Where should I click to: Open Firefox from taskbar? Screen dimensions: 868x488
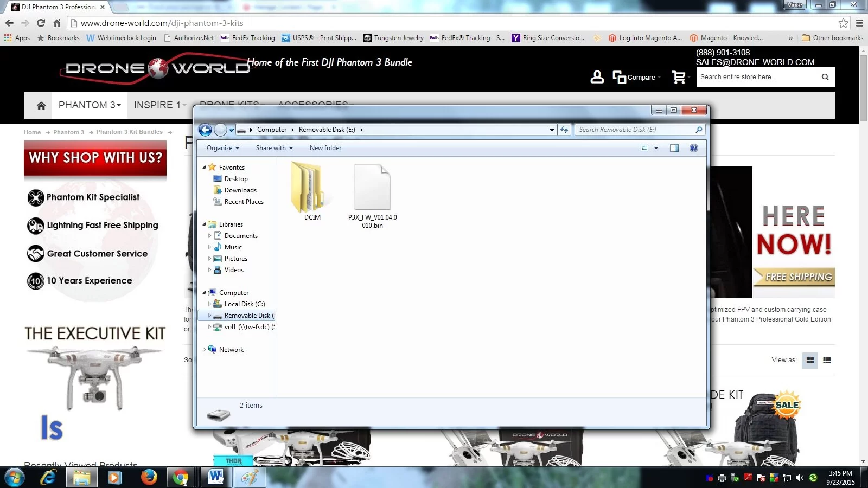pos(149,478)
